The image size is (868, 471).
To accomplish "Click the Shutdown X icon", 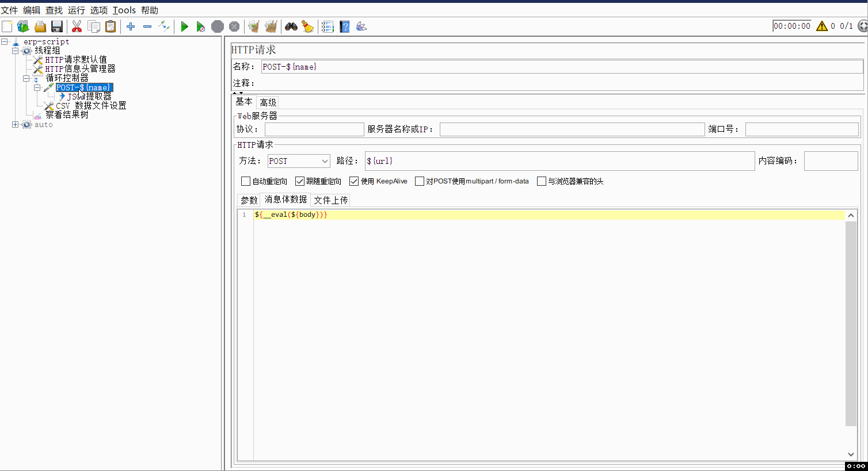I will point(234,26).
